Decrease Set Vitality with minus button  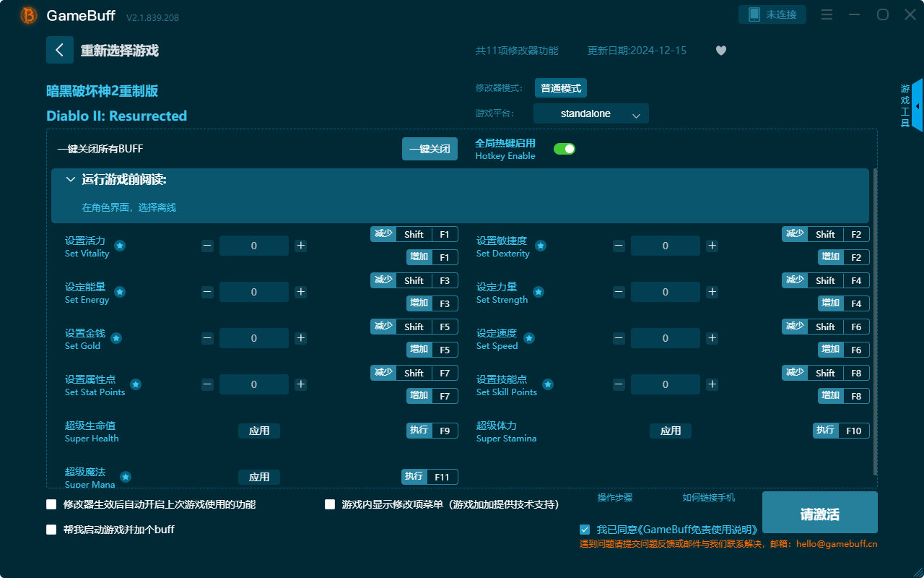(207, 246)
